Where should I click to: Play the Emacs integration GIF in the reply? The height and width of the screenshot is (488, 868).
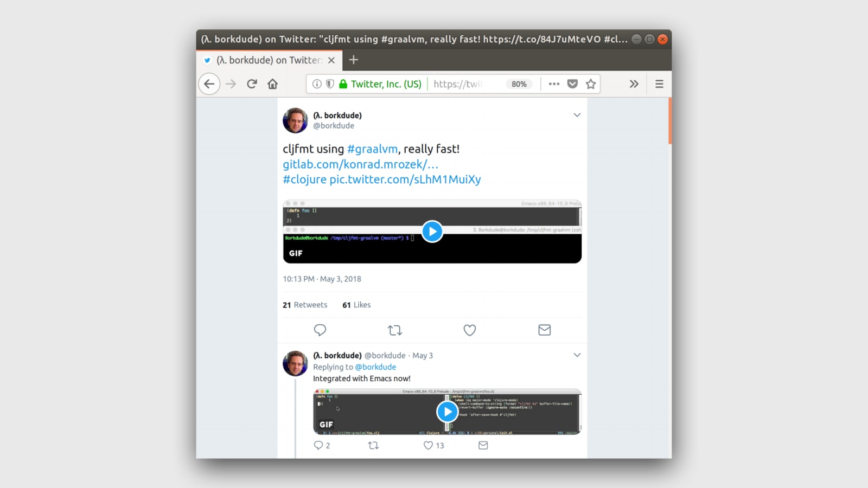447,412
